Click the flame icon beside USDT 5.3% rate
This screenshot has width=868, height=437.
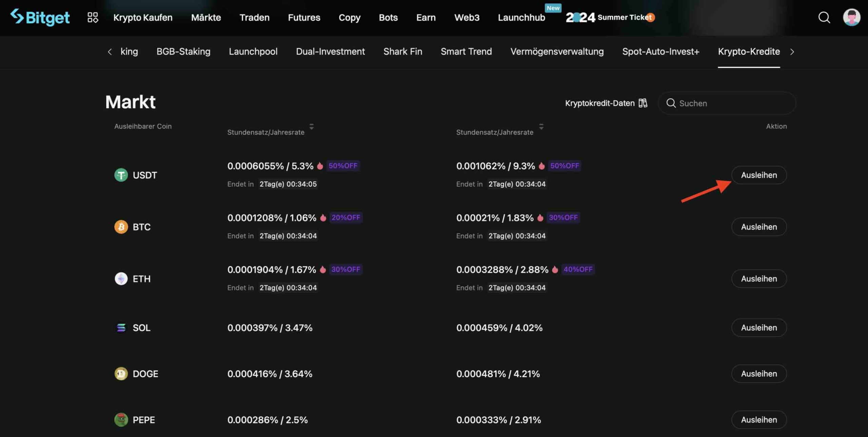[x=320, y=166]
